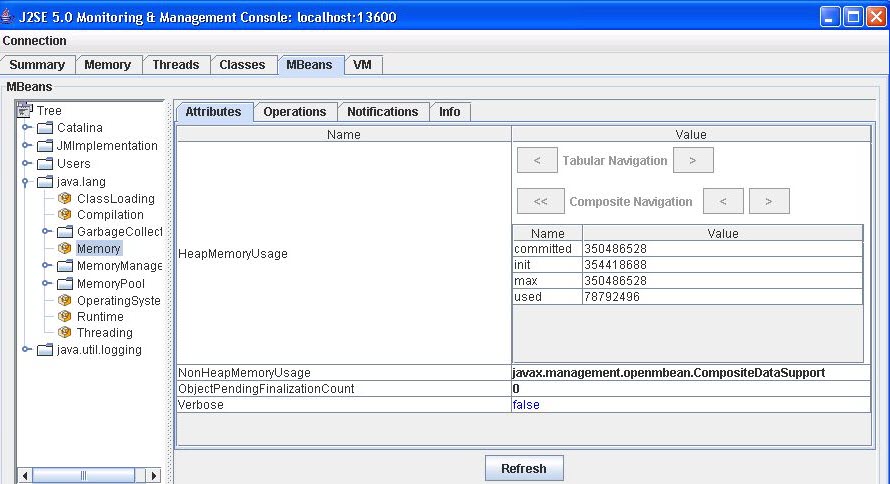The image size is (890, 484).
Task: Click the outer Name column header
Action: tap(344, 134)
